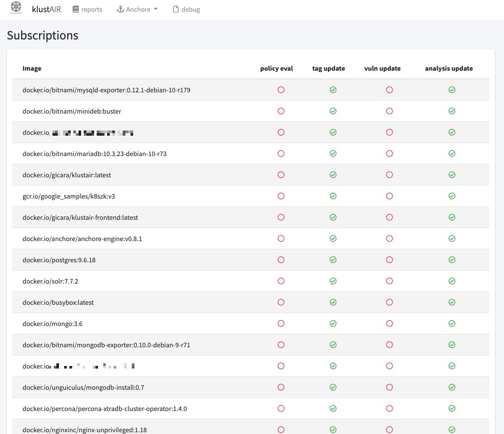Select docker.io/unguiculus/mongodb-install:0.7 text
The width and height of the screenshot is (504, 434).
[83, 388]
